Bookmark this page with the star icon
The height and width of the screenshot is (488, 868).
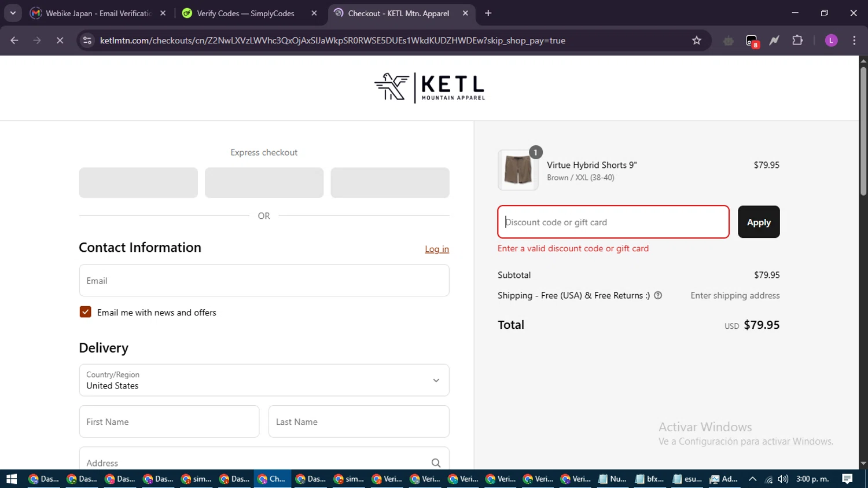coord(697,41)
